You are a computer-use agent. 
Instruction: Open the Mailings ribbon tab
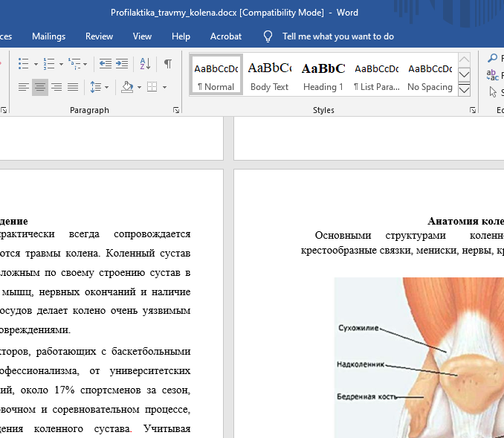point(48,36)
